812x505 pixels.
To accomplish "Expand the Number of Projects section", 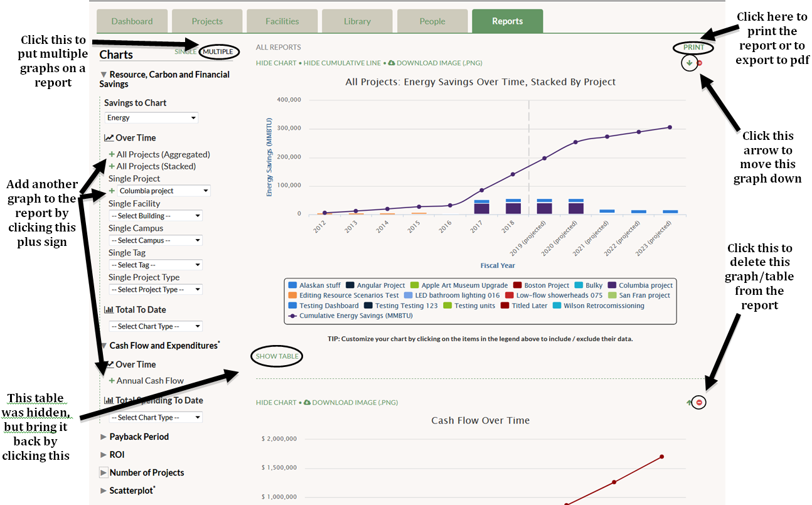I will (x=104, y=472).
